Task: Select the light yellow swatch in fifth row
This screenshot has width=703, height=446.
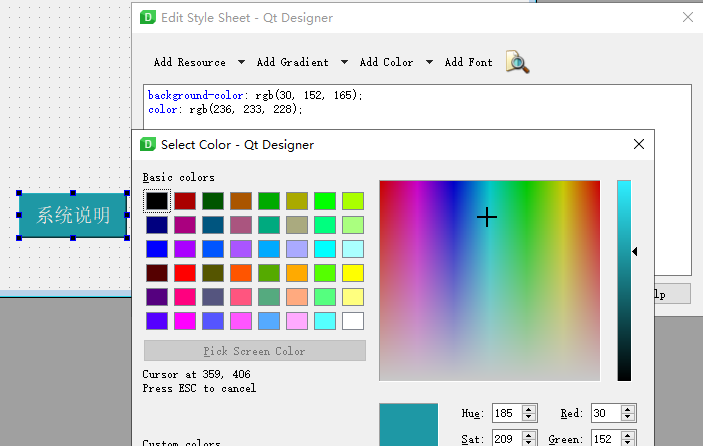Action: click(x=353, y=297)
